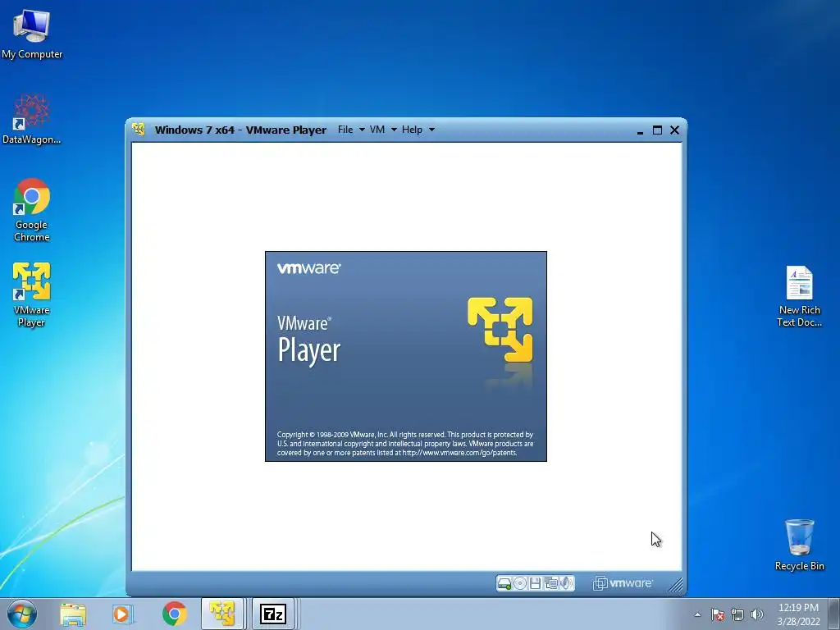Open the Windows Start menu
Image resolution: width=840 pixels, height=630 pixels.
tap(22, 614)
